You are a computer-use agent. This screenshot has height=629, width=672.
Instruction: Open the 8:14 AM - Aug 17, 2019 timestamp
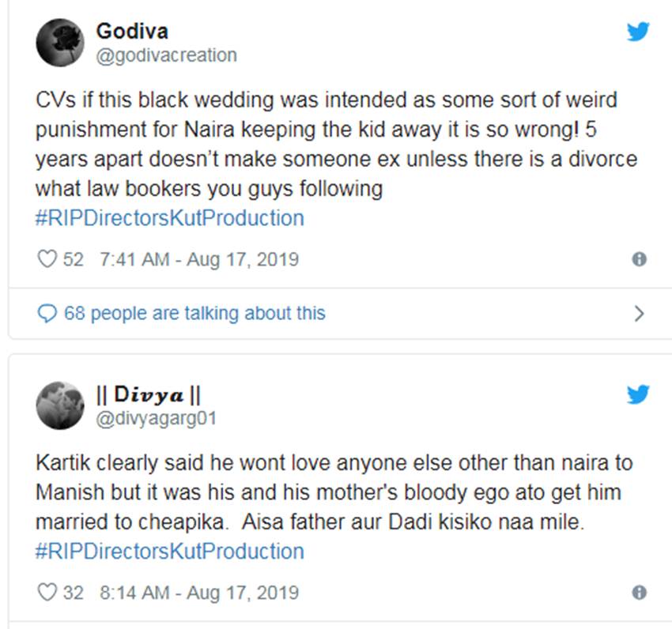click(199, 592)
